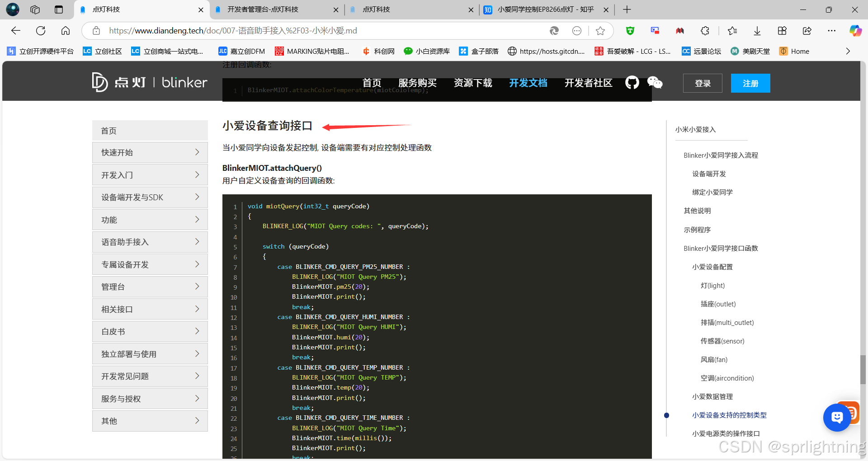Viewport: 868px width, 461px height.
Task: Open 首页 in the left sidebar
Action: [150, 131]
